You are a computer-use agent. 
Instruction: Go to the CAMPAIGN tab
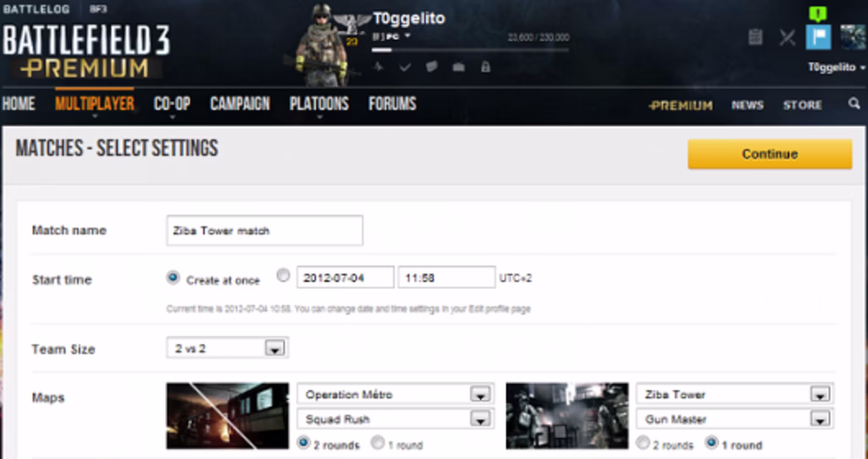[240, 104]
